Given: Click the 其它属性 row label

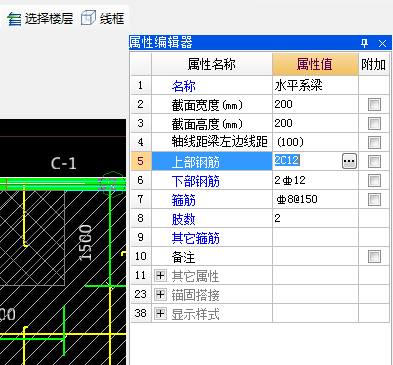Looking at the screenshot, I should coord(195,276).
